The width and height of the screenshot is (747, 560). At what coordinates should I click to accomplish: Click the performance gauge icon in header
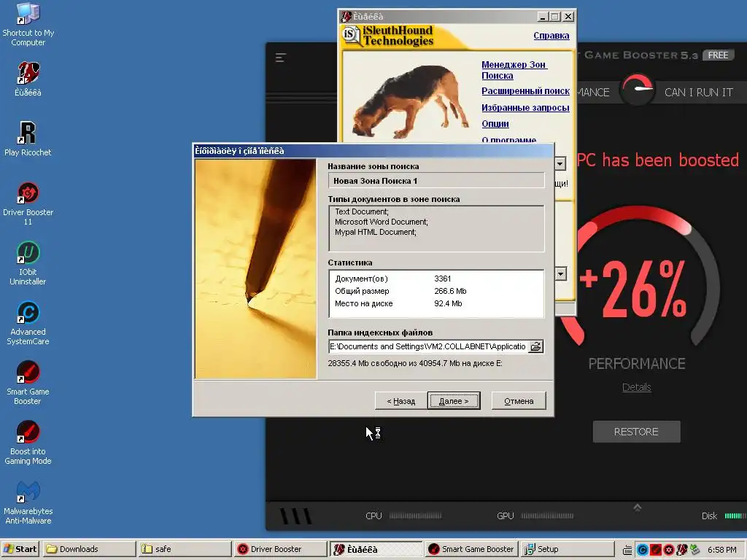[x=638, y=90]
